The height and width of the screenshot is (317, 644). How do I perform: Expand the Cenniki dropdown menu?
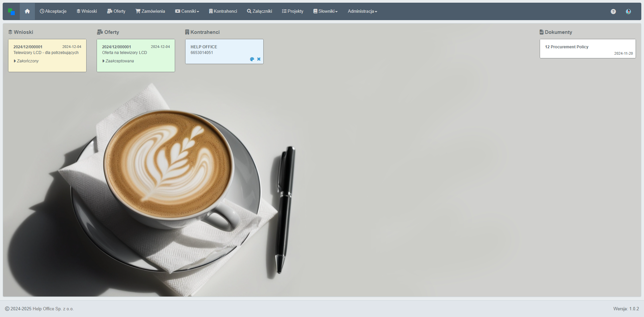(x=187, y=11)
